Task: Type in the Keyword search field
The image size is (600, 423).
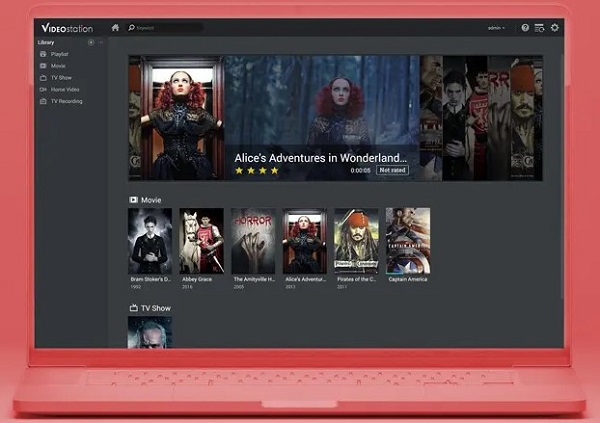Action: (170, 27)
